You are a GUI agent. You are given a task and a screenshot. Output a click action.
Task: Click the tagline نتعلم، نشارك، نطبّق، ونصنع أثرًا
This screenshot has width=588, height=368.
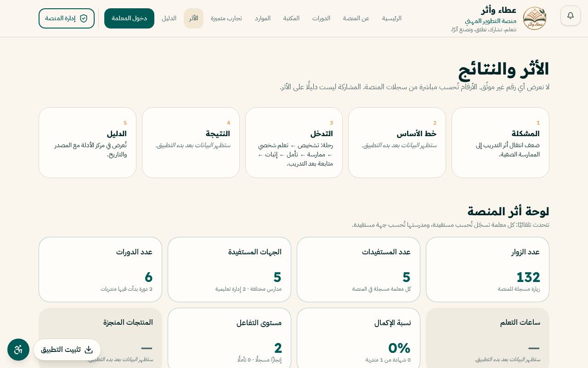[483, 30]
